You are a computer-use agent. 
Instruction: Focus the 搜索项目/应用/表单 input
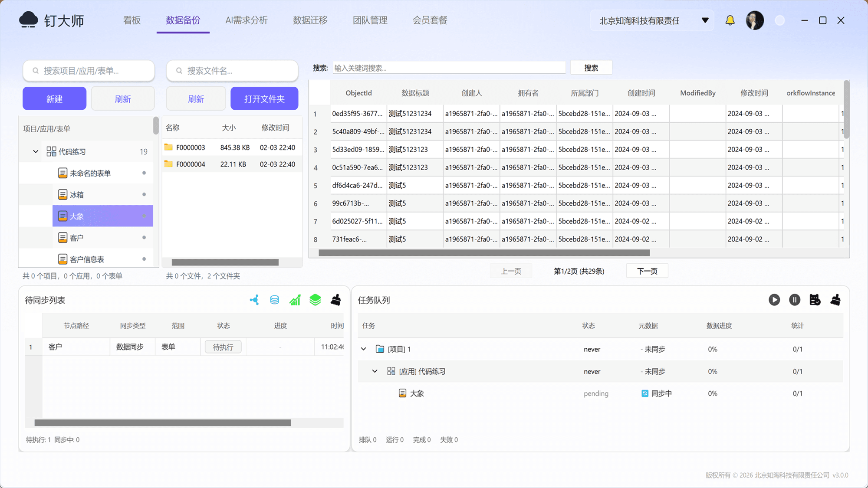(89, 71)
